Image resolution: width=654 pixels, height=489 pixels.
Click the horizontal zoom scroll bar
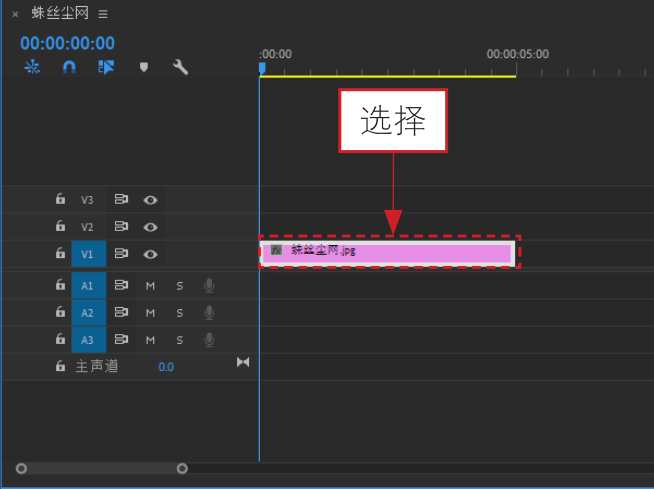click(102, 469)
